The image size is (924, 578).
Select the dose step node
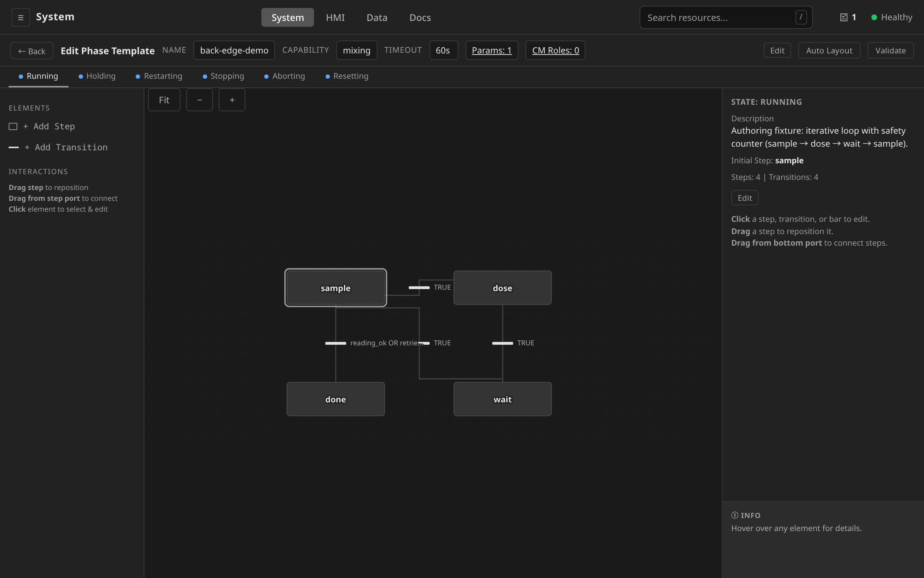(502, 288)
